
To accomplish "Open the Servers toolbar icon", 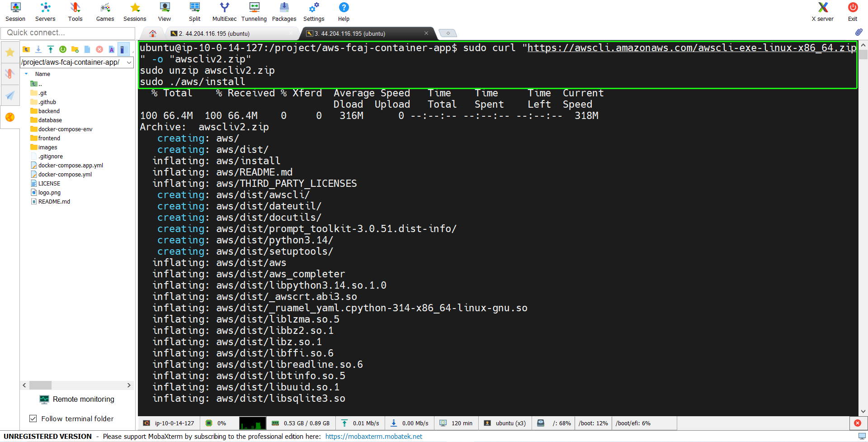I will pyautogui.click(x=45, y=12).
